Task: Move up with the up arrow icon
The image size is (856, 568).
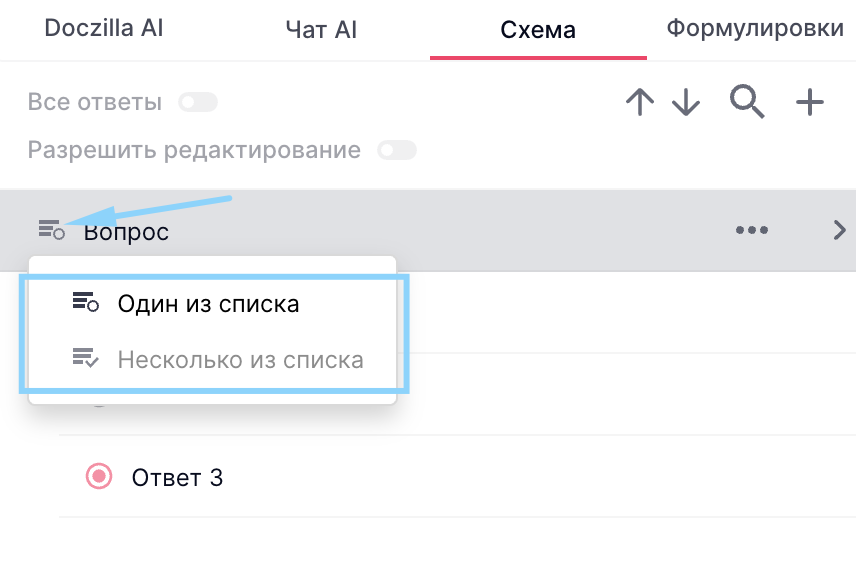Action: click(639, 103)
